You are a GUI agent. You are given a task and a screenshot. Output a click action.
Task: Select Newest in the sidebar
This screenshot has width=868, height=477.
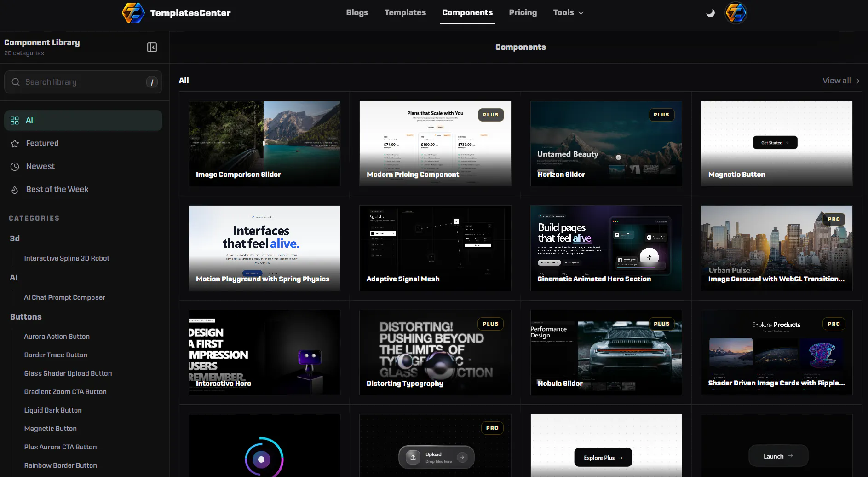83,166
